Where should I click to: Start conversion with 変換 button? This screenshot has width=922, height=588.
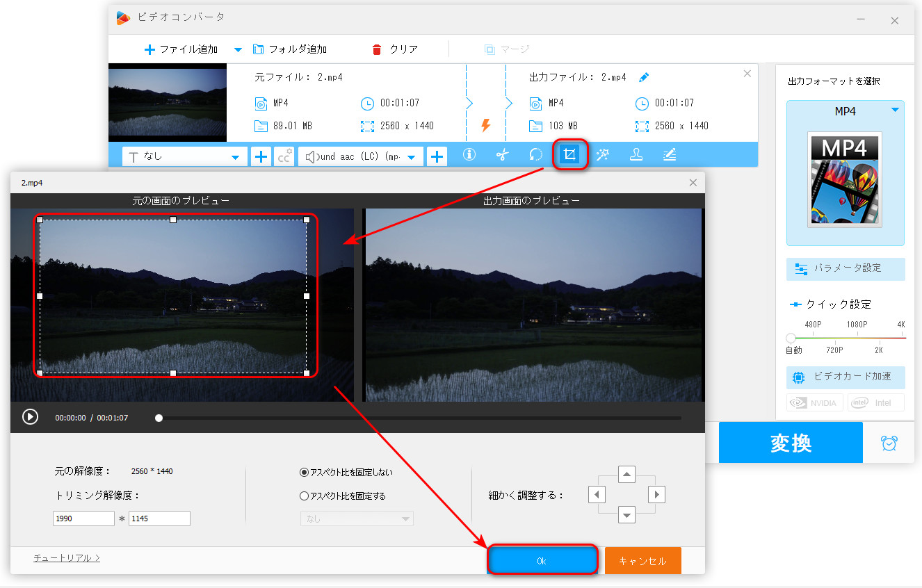click(x=791, y=442)
